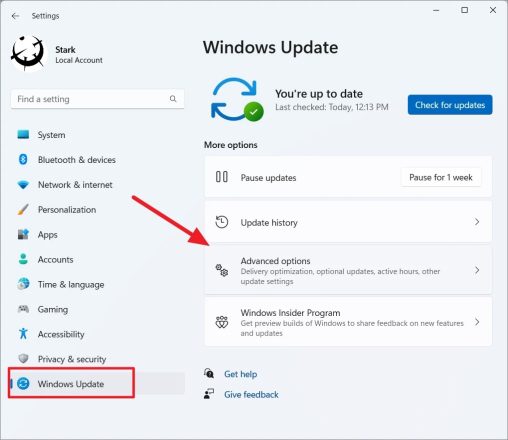Click the back arrow next to Settings
The image size is (508, 440).
click(15, 16)
